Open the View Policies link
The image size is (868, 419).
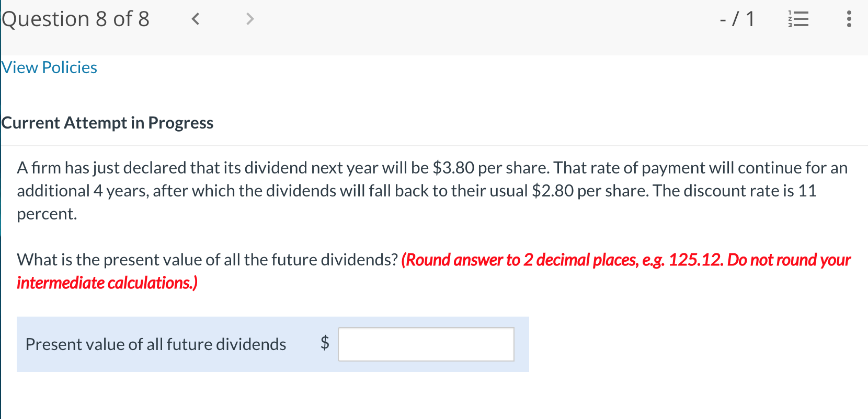coord(49,67)
